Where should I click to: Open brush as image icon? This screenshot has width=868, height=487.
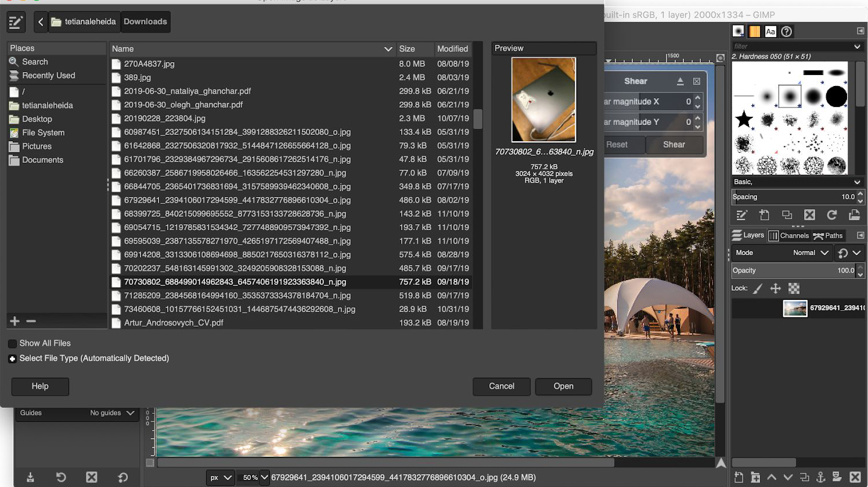pyautogui.click(x=854, y=215)
